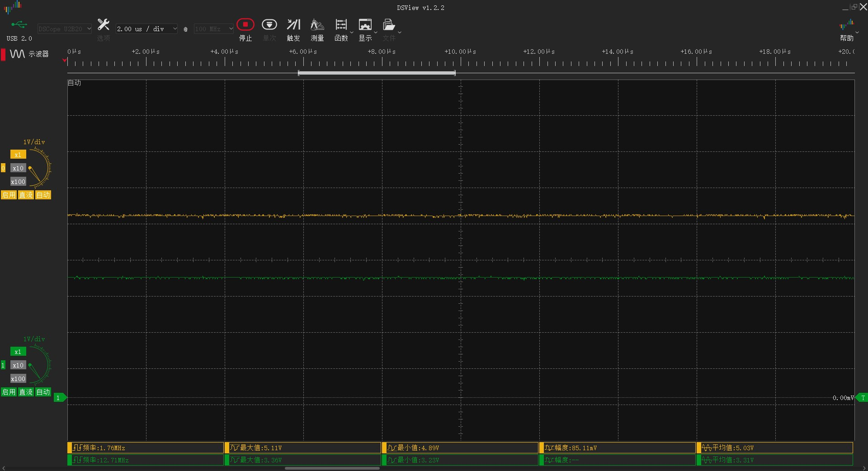Viewport: 868px width, 471px height.
Task: Open the Function (函数) menu
Action: tap(341, 30)
